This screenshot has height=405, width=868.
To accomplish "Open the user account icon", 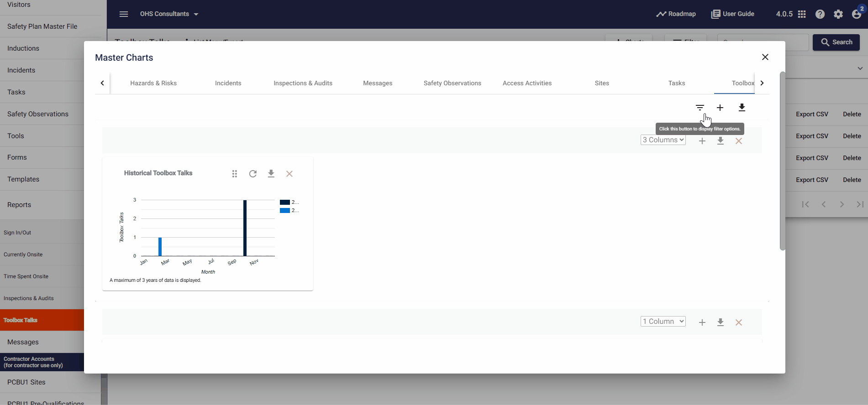I will coord(857,14).
